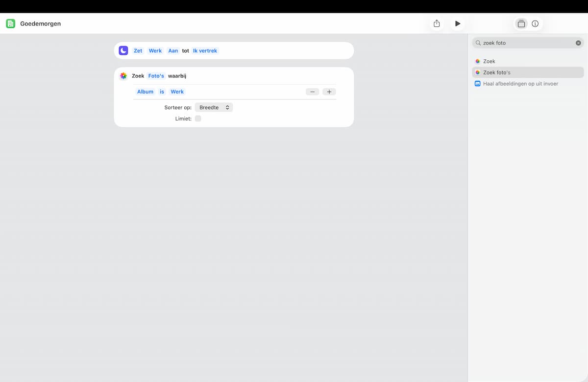The width and height of the screenshot is (588, 382).
Task: Toggle the Aan parameter in Focus action
Action: point(173,50)
